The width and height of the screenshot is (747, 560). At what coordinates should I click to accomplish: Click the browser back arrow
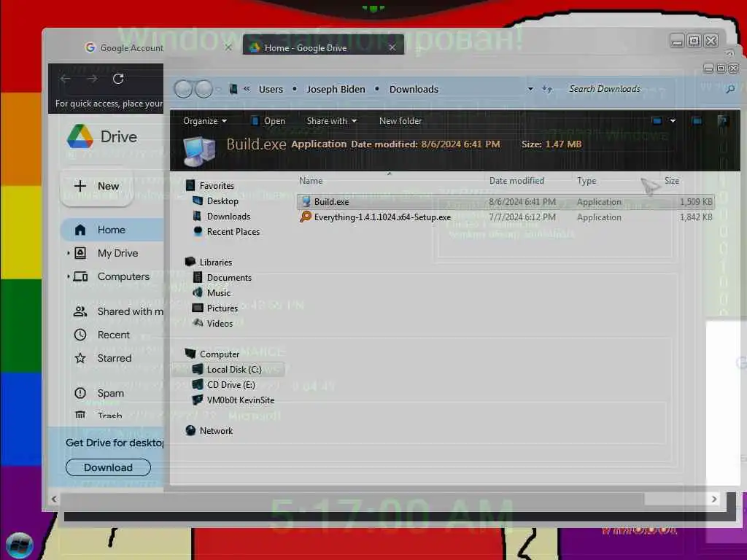[66, 79]
